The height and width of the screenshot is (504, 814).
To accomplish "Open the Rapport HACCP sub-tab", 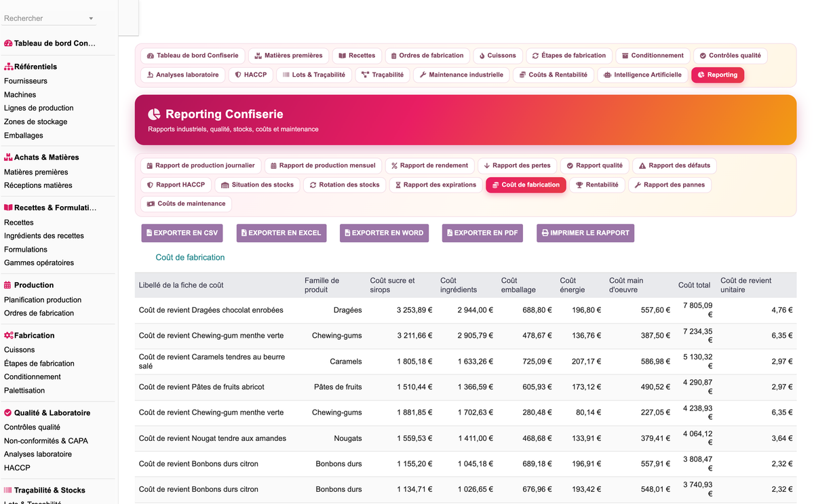I will coord(176,185).
